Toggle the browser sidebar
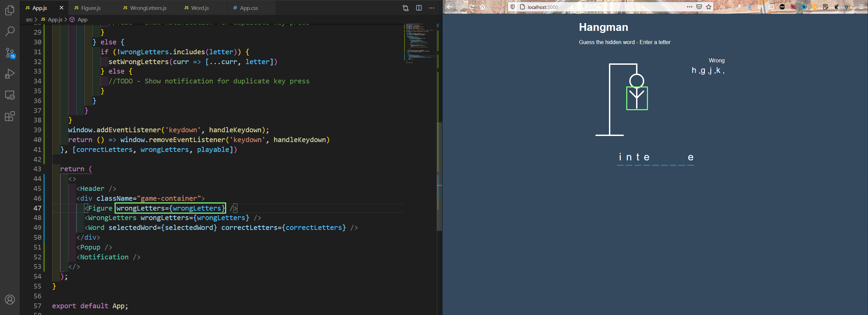The image size is (868, 315). tap(771, 7)
